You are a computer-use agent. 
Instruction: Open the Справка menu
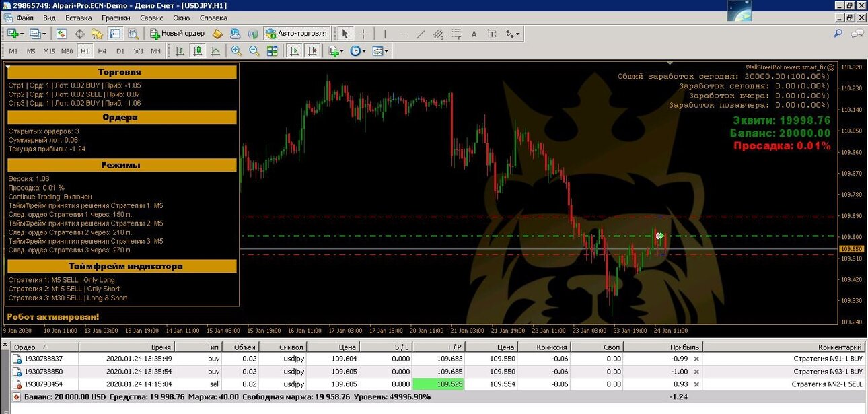click(213, 18)
